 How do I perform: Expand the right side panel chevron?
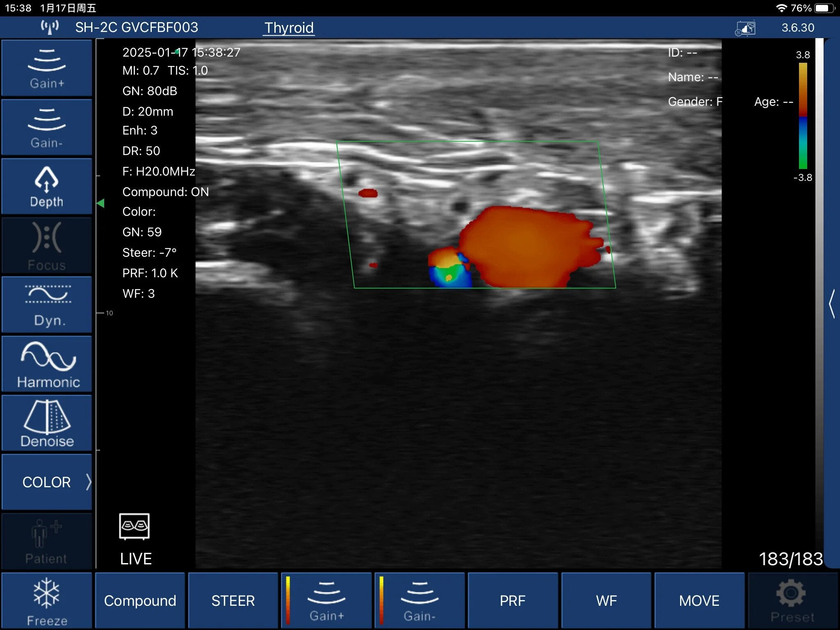[x=832, y=304]
